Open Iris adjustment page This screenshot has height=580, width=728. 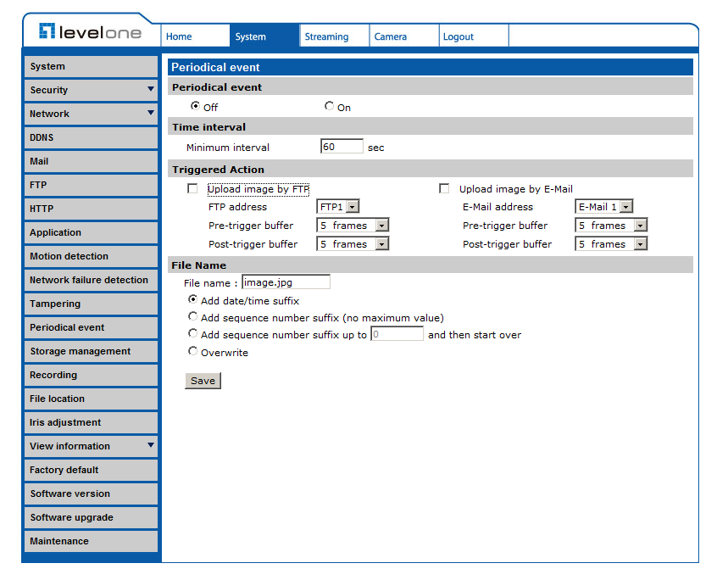[x=91, y=422]
